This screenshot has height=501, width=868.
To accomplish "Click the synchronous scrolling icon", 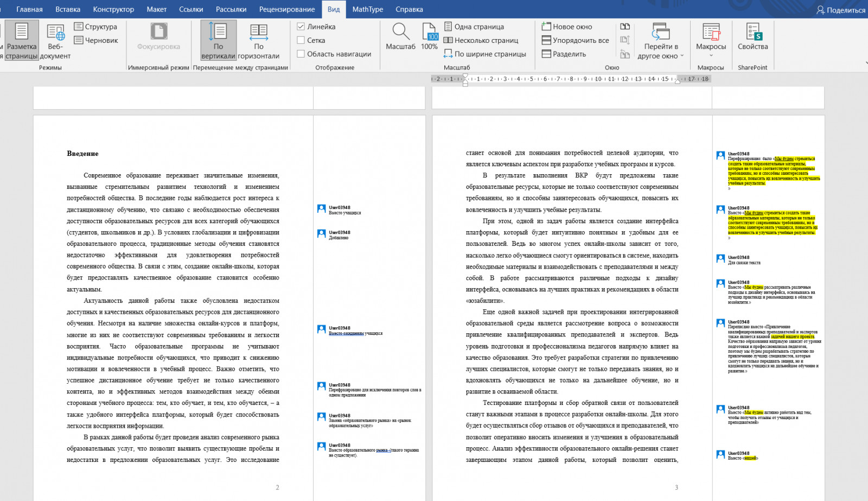I will 625,40.
